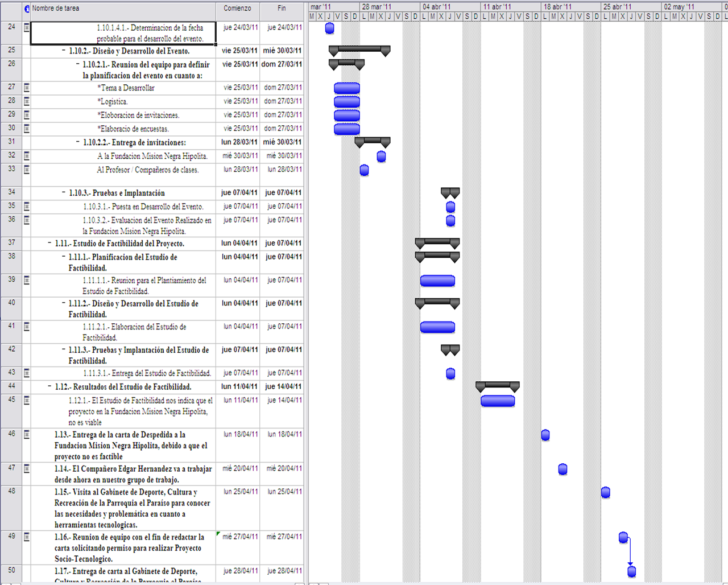Select row header number 25
The width and height of the screenshot is (728, 585).
[11, 51]
